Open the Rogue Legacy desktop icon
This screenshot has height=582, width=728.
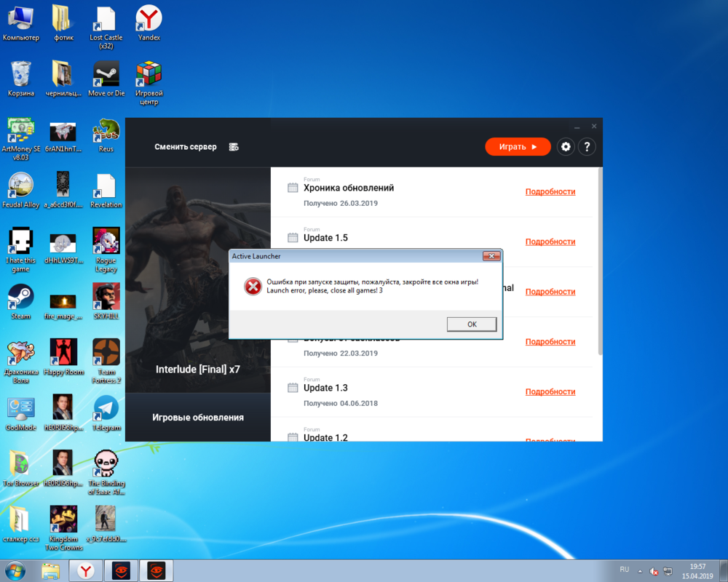(106, 242)
